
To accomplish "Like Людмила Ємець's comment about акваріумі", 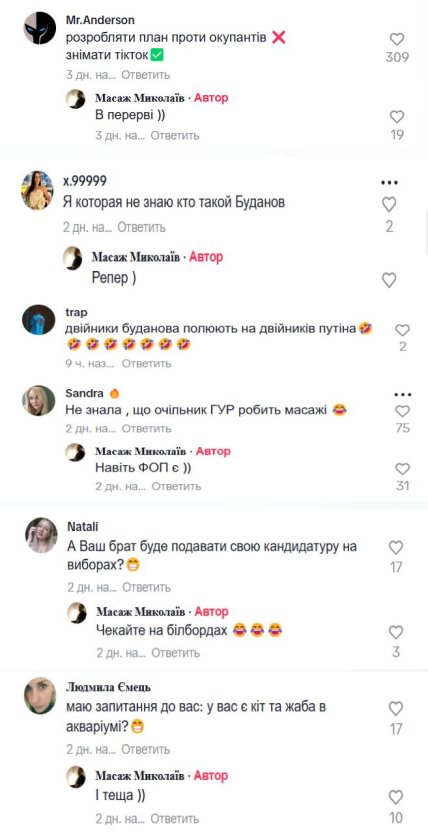I will pyautogui.click(x=396, y=708).
